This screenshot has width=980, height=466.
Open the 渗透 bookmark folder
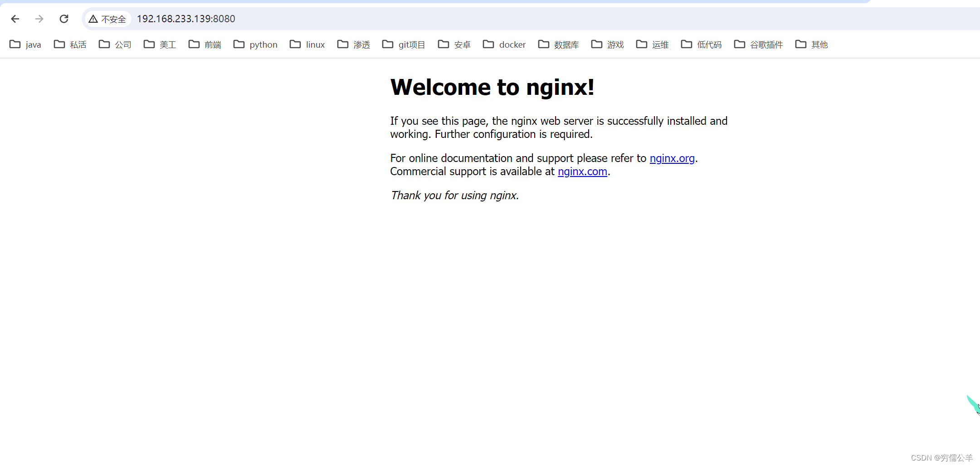pos(354,44)
